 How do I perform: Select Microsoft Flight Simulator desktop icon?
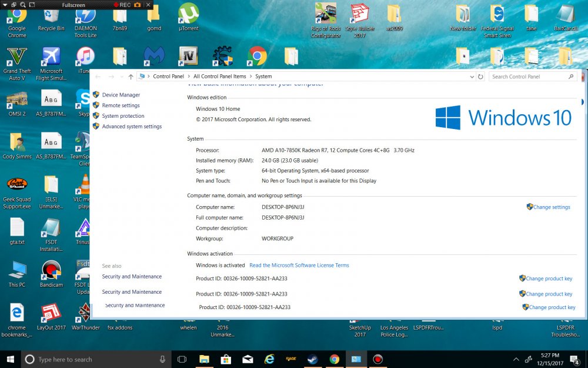tap(51, 64)
